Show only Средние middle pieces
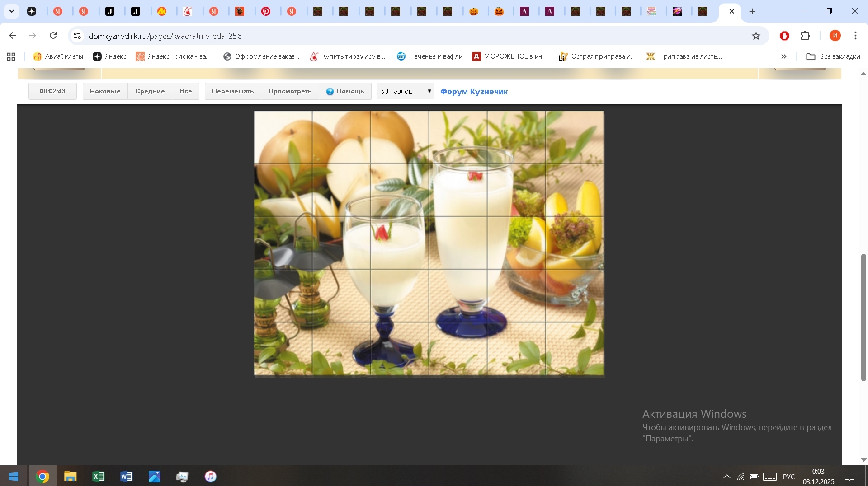 pyautogui.click(x=150, y=91)
